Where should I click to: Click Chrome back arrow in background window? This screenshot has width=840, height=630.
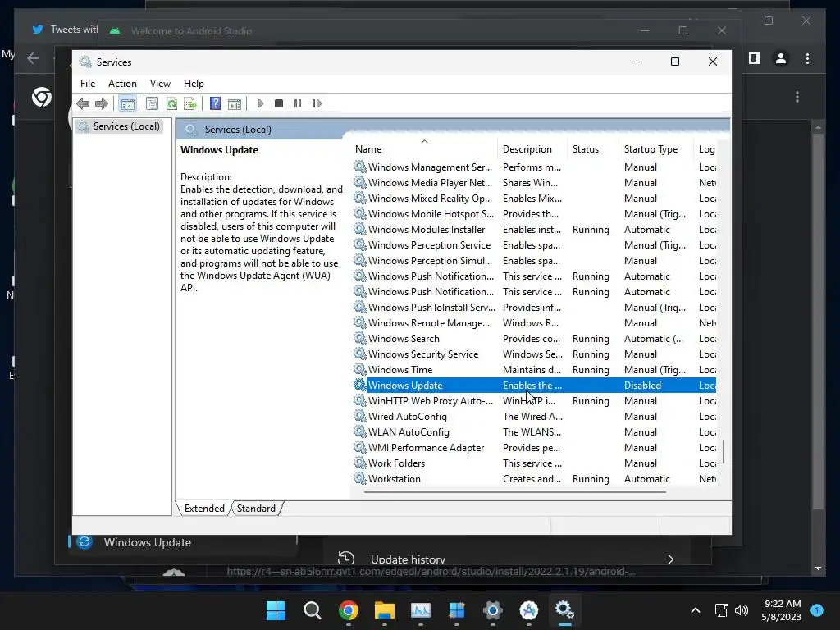(33, 58)
